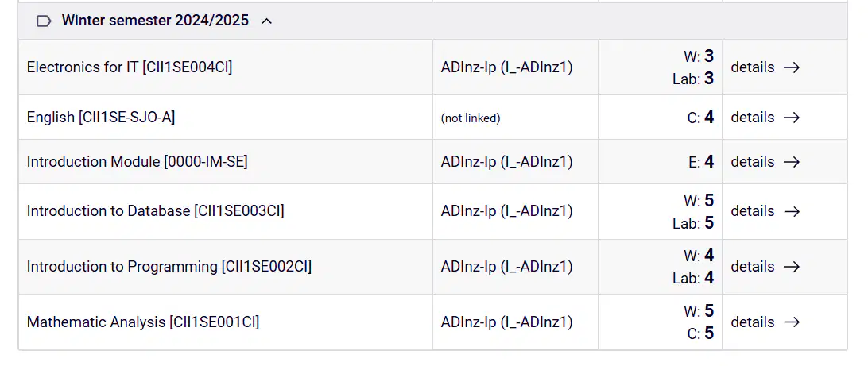This screenshot has height=366, width=868.
Task: Select the Winter semester 2024/2025 heading
Action: tap(155, 21)
